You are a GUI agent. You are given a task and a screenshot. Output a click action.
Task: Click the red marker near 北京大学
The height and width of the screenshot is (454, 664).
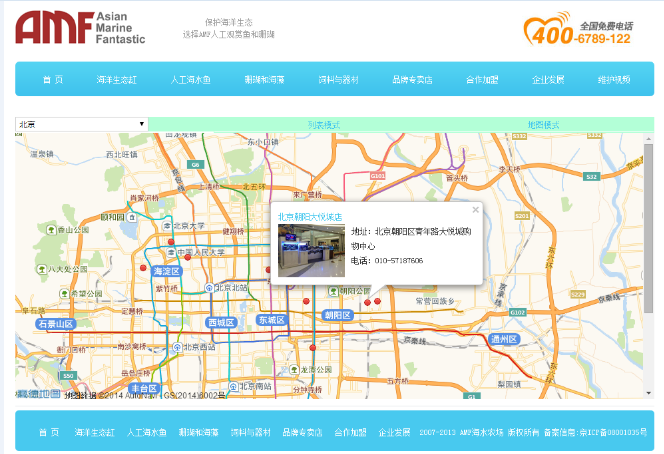[x=171, y=242]
